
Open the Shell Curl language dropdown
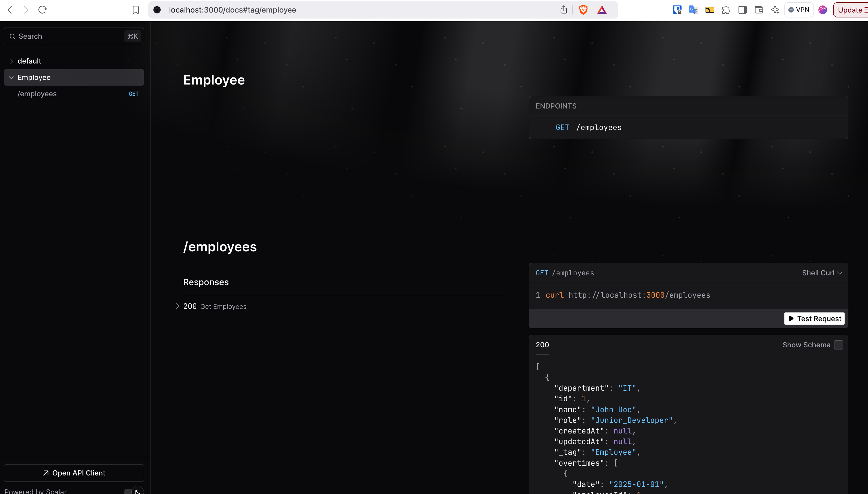coord(822,273)
